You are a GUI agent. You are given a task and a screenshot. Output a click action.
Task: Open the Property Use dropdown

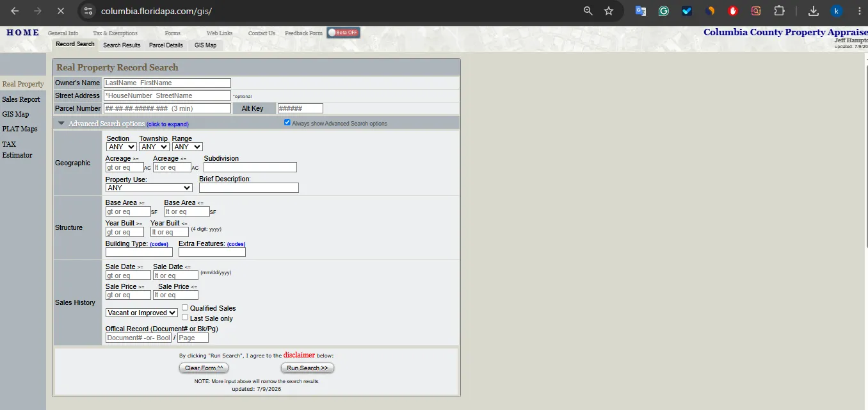point(149,188)
